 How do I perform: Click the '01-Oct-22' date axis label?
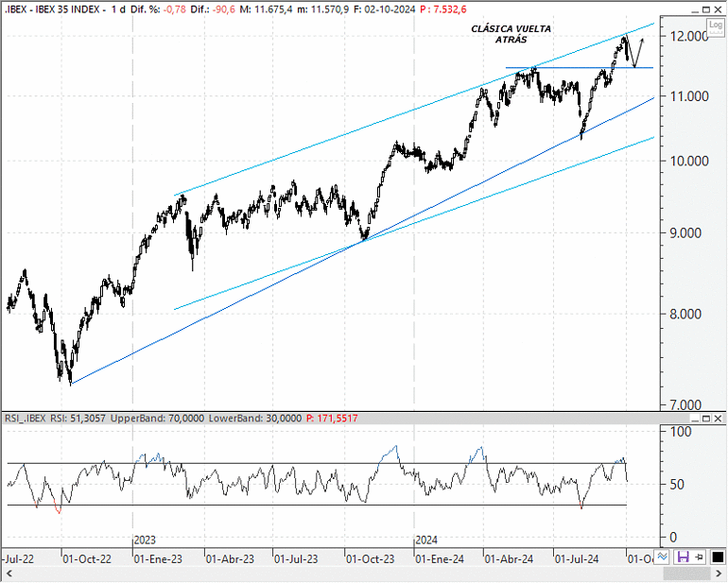tap(87, 558)
